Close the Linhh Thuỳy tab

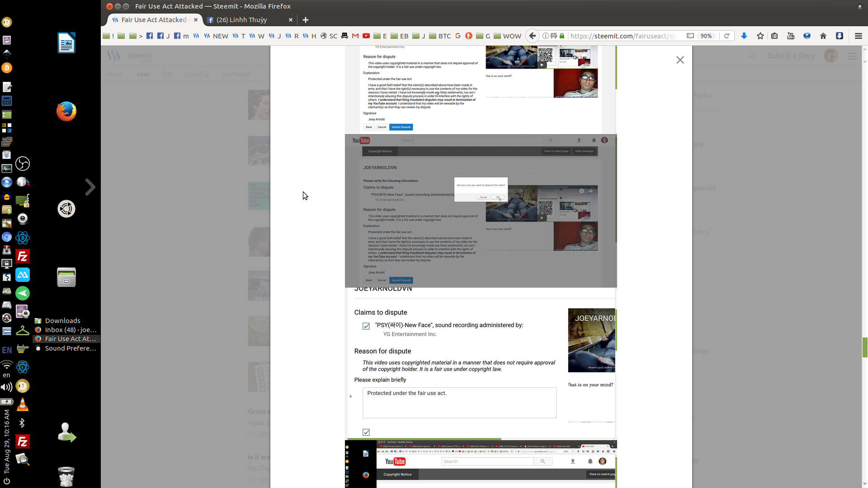[x=291, y=20]
